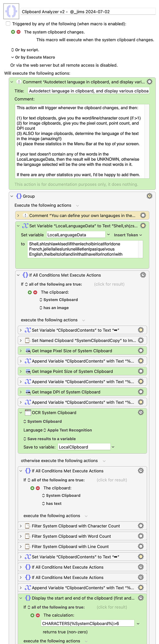Open the gear menu of 'Display the start and end'
This screenshot has width=159, height=644.
pyautogui.click(x=141, y=598)
